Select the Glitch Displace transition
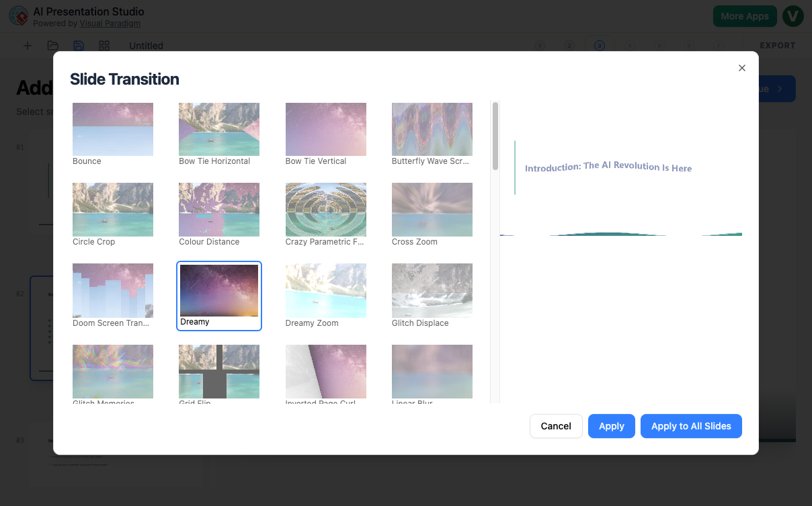The width and height of the screenshot is (812, 506). point(432,290)
